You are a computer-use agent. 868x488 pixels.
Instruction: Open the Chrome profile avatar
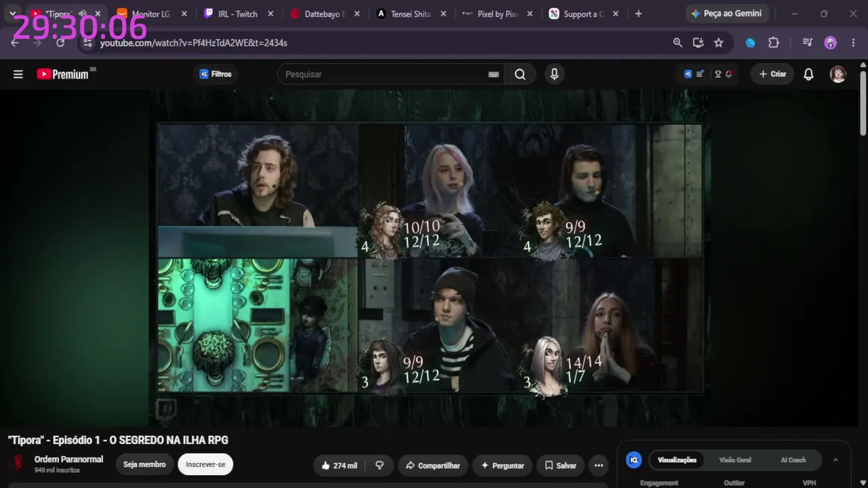click(831, 43)
